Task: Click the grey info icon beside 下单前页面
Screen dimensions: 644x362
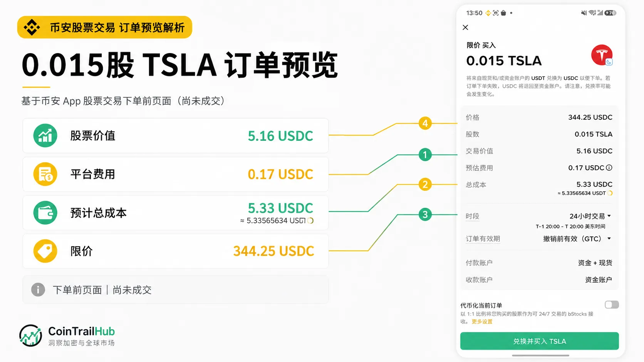Action: coord(38,289)
